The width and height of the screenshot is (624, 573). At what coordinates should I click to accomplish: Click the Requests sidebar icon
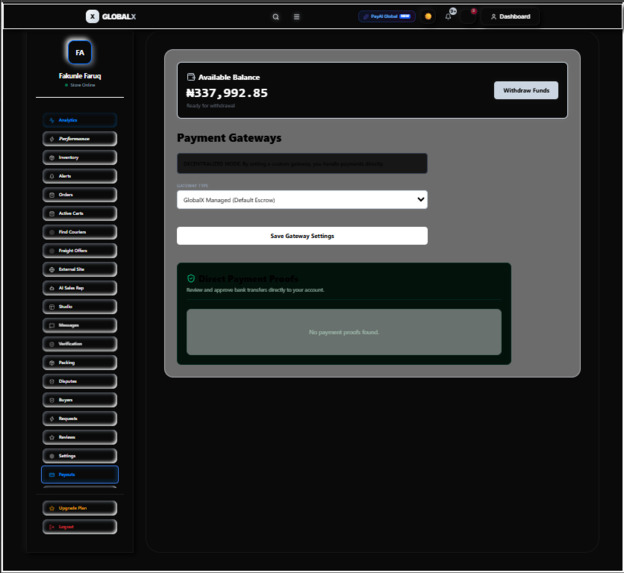tap(52, 419)
